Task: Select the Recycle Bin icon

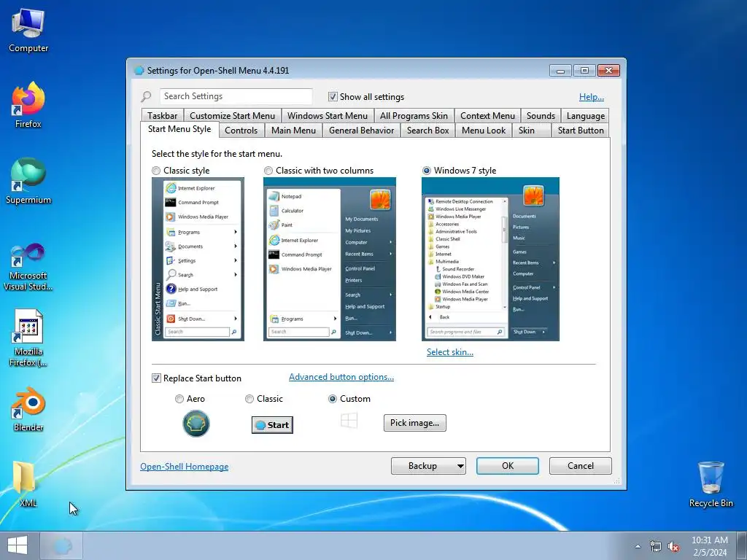Action: (x=711, y=484)
